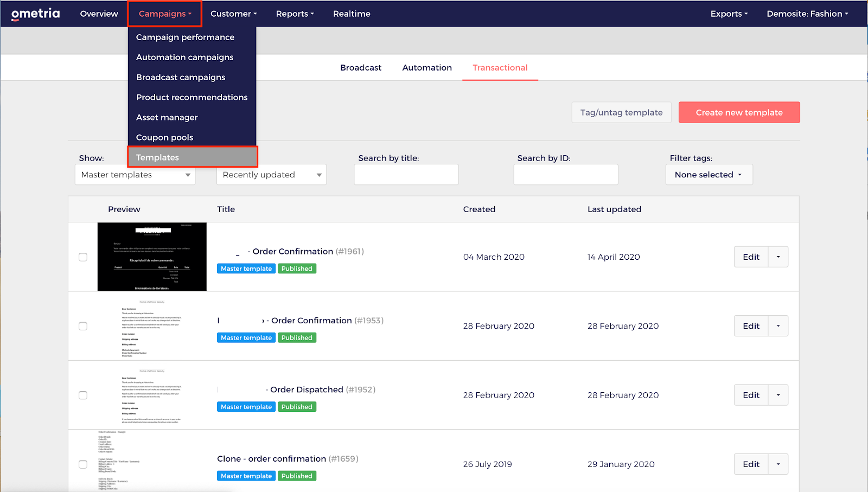Open dropdown arrow next to Edit for template #1659

coord(778,464)
